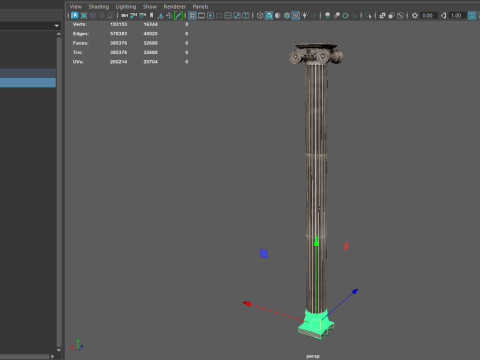This screenshot has width=480, height=360.
Task: Click the UVs: heads-up label
Action: [78, 62]
